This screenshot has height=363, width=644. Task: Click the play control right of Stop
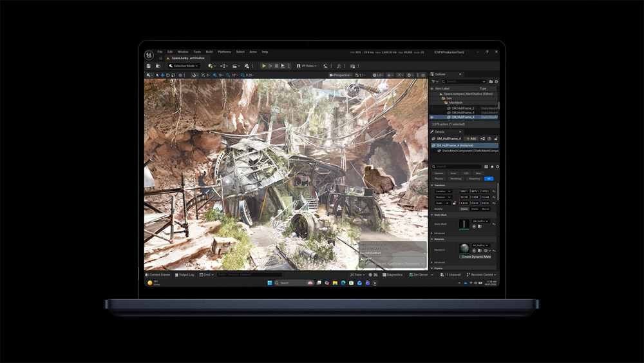point(283,66)
